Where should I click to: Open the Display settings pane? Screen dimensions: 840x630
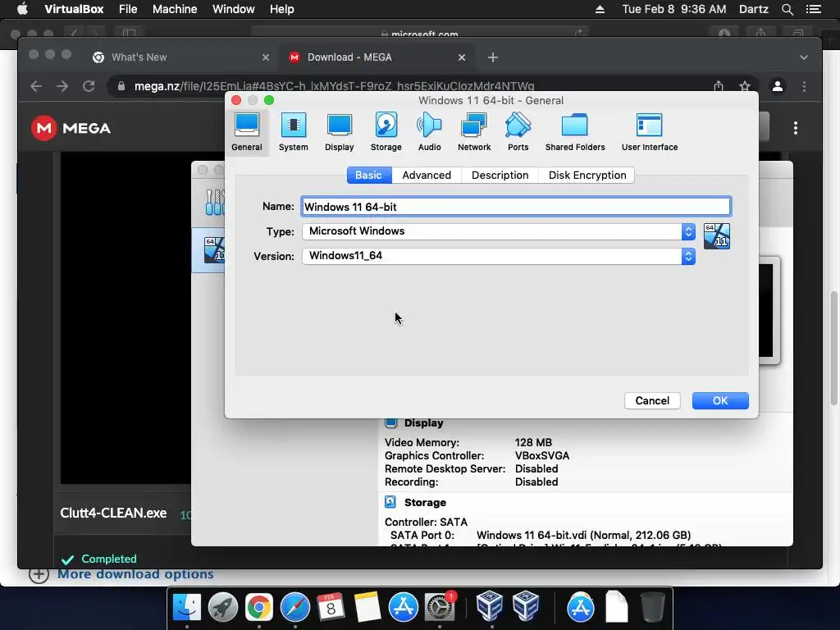click(x=339, y=132)
